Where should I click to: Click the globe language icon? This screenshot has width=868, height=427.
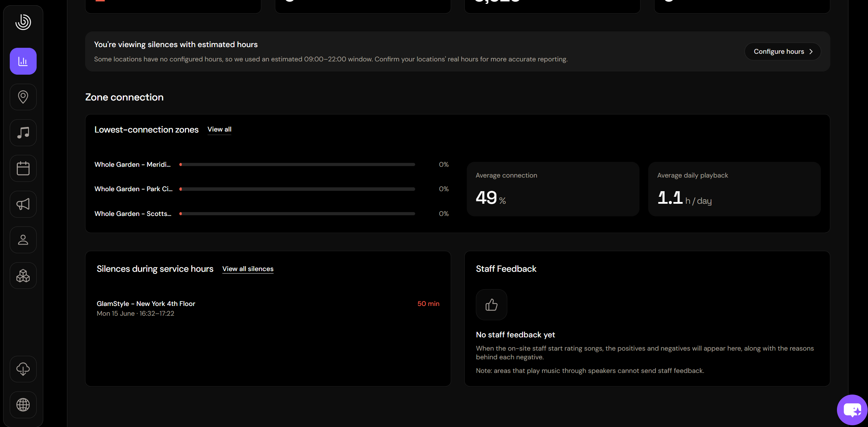tap(23, 405)
